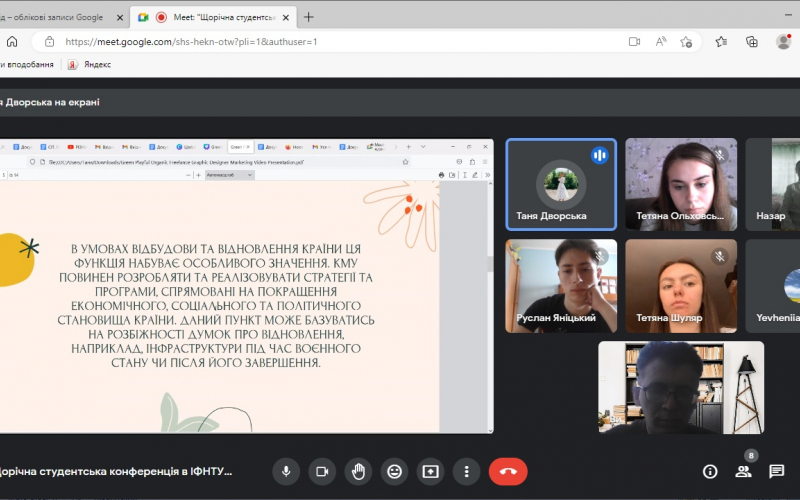Leave call with red hang-up button
This screenshot has height=500, width=800.
(x=508, y=471)
